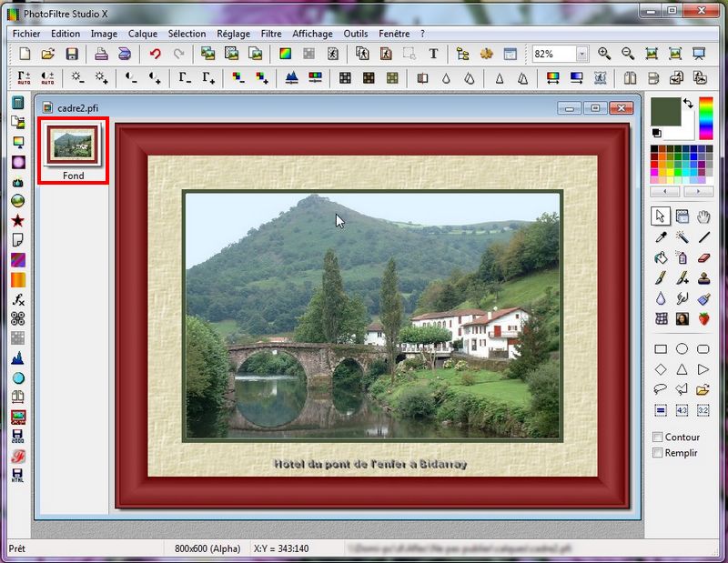Select the Blur drop tool
The image size is (728, 563).
[661, 298]
